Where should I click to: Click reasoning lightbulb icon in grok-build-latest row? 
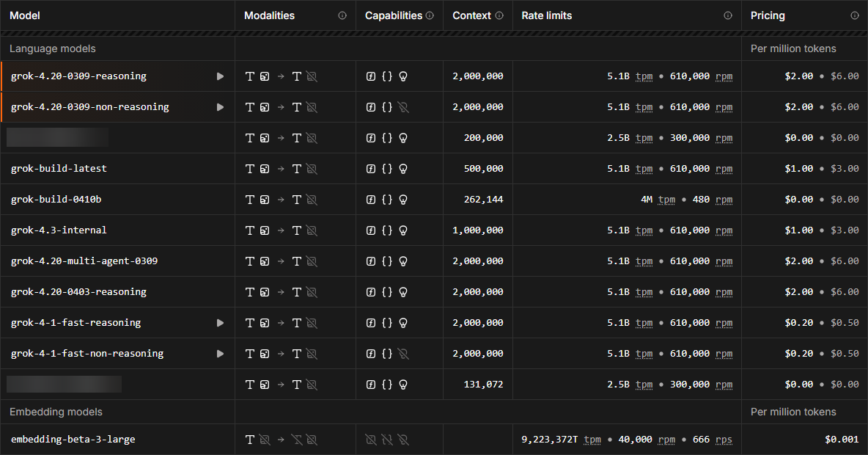(403, 169)
